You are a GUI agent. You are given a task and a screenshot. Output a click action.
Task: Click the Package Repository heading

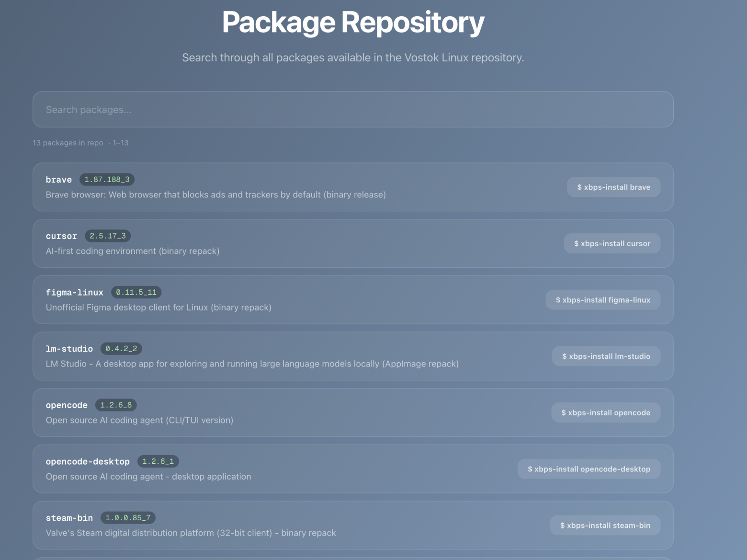click(353, 22)
